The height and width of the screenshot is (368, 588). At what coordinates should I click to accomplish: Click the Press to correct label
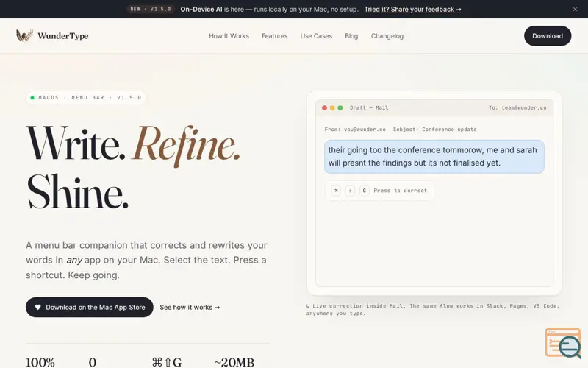(400, 191)
